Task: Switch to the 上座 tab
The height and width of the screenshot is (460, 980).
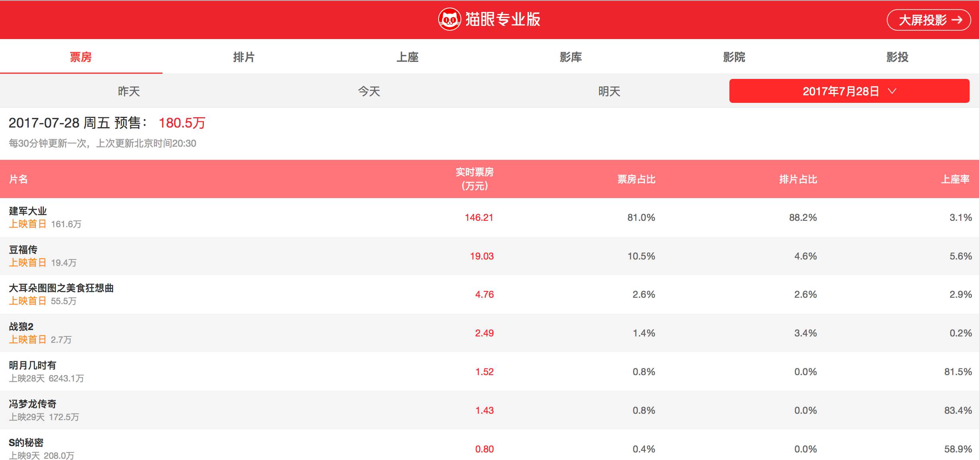Action: 407,57
